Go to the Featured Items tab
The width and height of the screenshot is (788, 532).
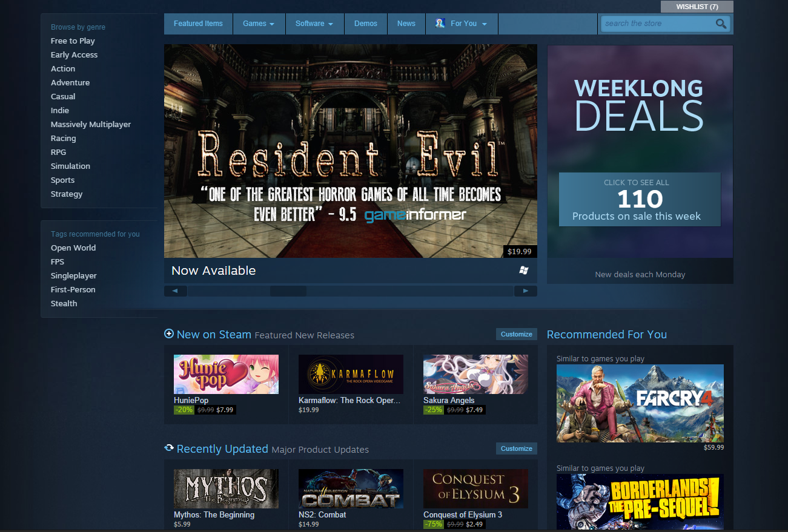point(198,24)
